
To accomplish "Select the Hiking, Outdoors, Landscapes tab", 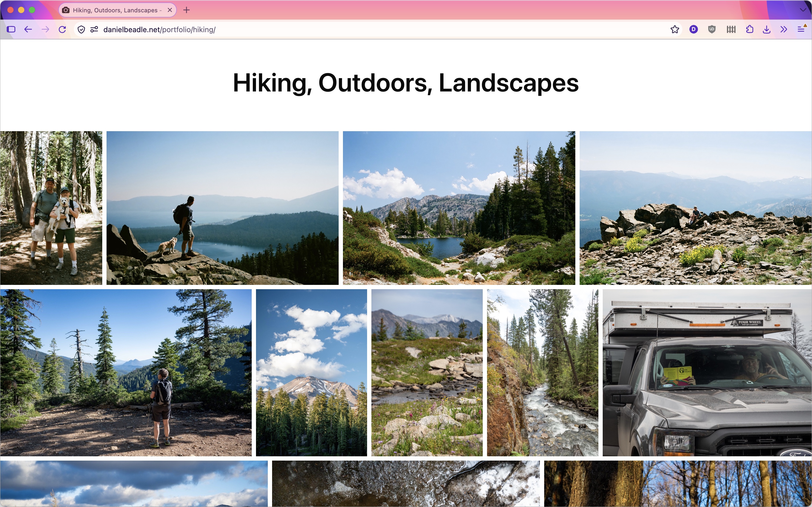I will pyautogui.click(x=117, y=10).
